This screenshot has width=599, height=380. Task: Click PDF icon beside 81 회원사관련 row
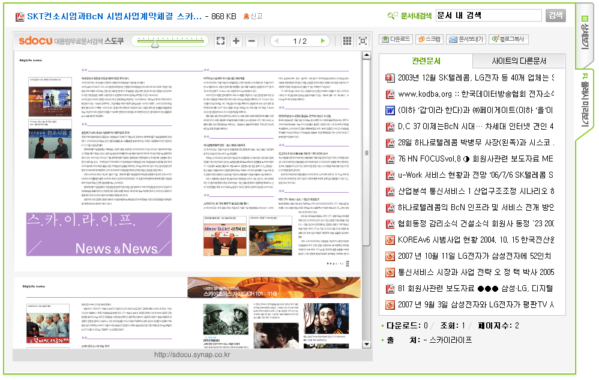click(x=390, y=289)
